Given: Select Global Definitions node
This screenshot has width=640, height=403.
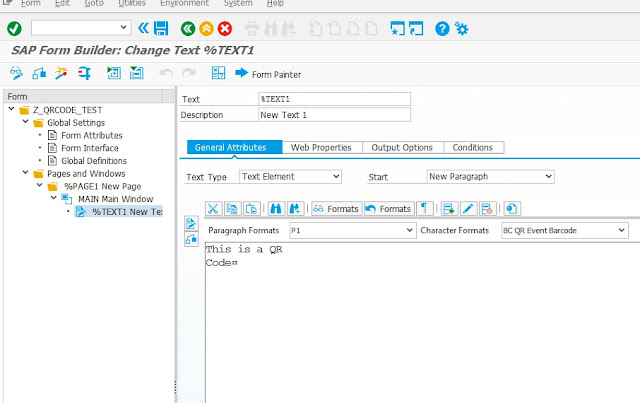Looking at the screenshot, I should 93,160.
